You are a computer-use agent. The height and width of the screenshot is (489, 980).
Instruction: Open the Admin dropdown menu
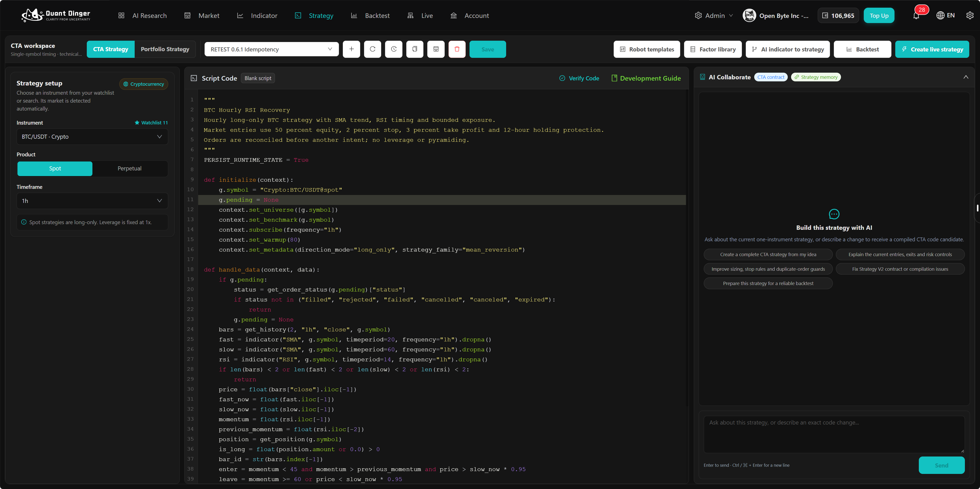tap(714, 16)
